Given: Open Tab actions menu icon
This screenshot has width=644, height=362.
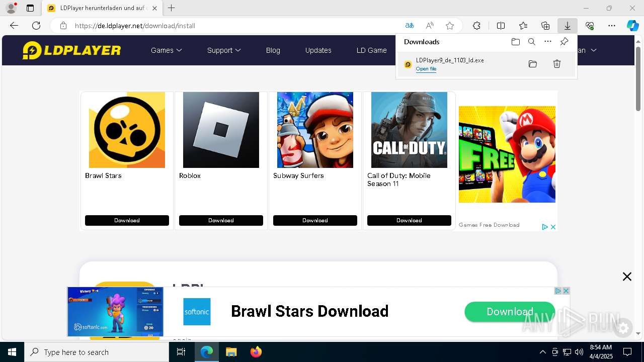Looking at the screenshot, I should coord(30,8).
